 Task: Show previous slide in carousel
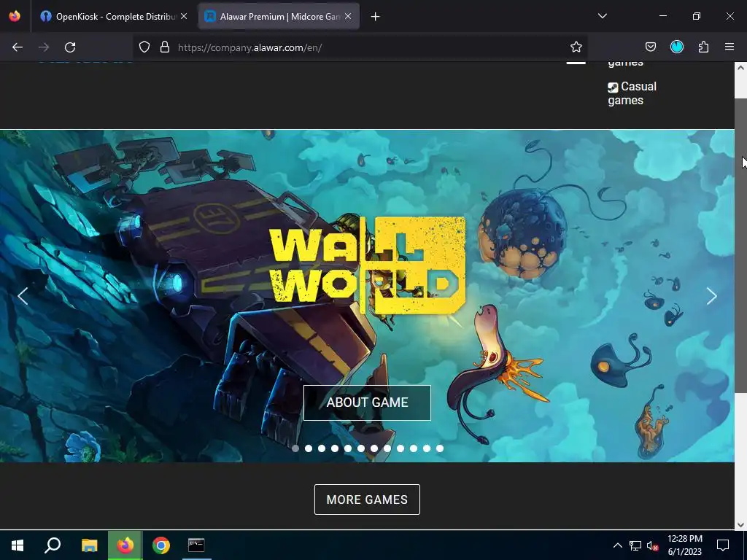[x=23, y=296]
